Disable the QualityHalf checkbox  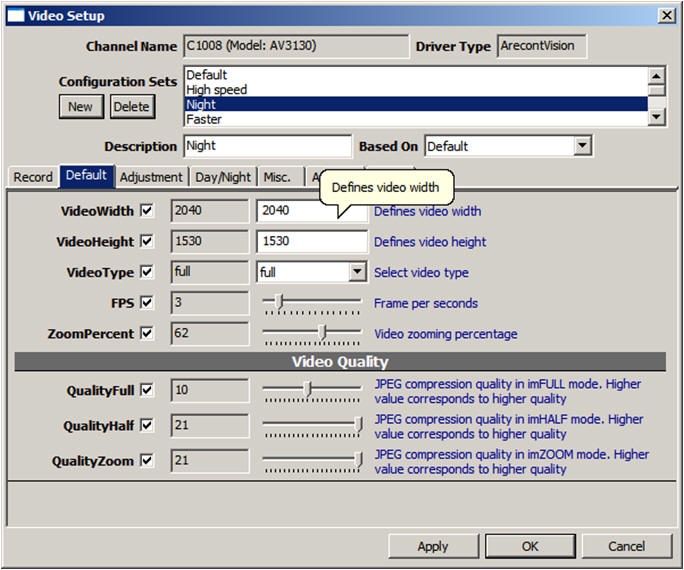point(147,425)
